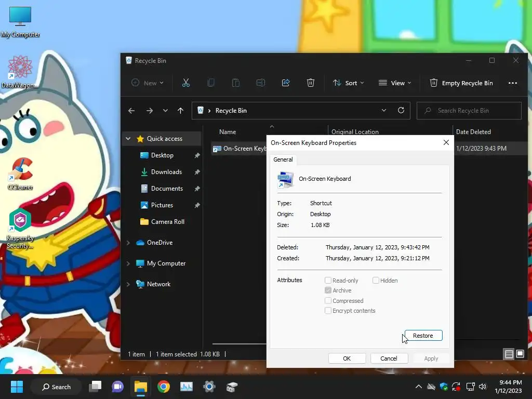This screenshot has width=532, height=399.
Task: Open the View dropdown menu
Action: pyautogui.click(x=395, y=83)
